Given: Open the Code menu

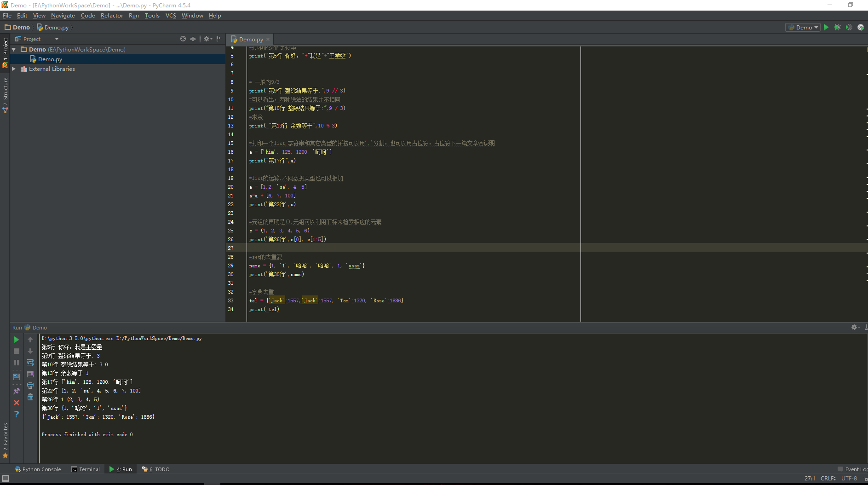Looking at the screenshot, I should tap(88, 16).
